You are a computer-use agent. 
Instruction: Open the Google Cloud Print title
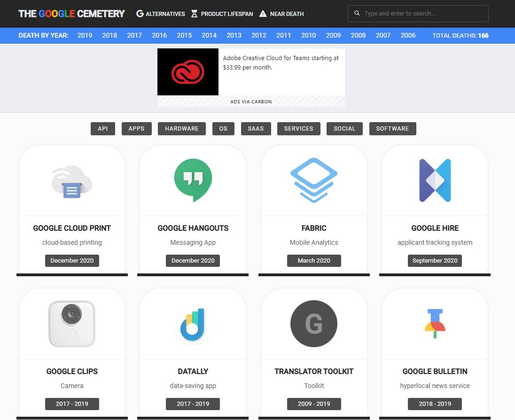(72, 228)
